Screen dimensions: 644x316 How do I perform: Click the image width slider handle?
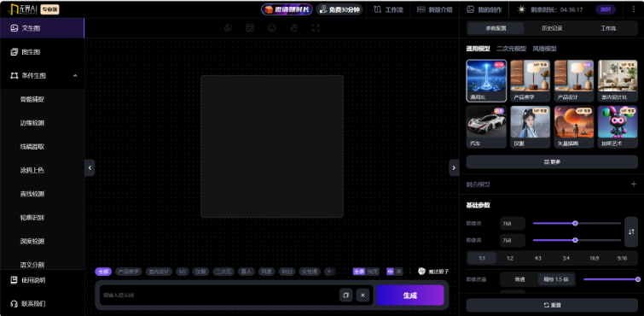coord(575,223)
